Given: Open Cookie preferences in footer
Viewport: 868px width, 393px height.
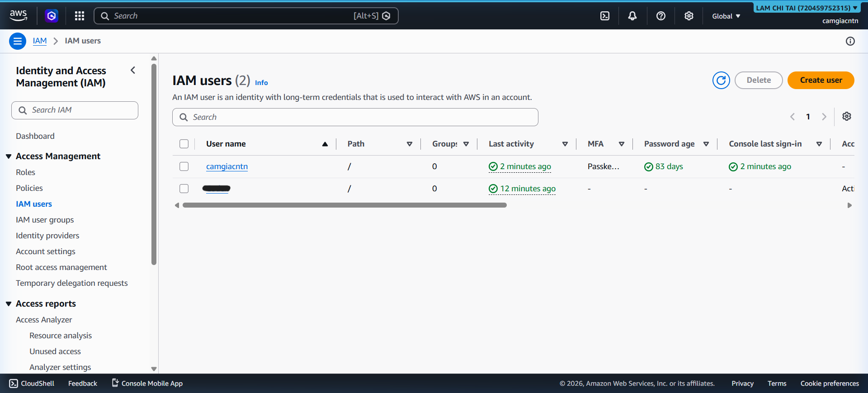Looking at the screenshot, I should click(830, 384).
